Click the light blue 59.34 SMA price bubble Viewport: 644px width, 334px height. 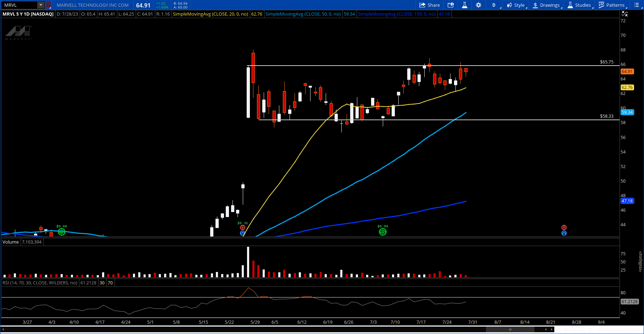pos(627,112)
